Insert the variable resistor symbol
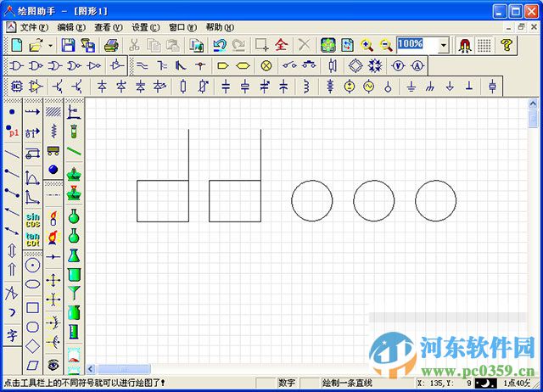 coord(204,87)
